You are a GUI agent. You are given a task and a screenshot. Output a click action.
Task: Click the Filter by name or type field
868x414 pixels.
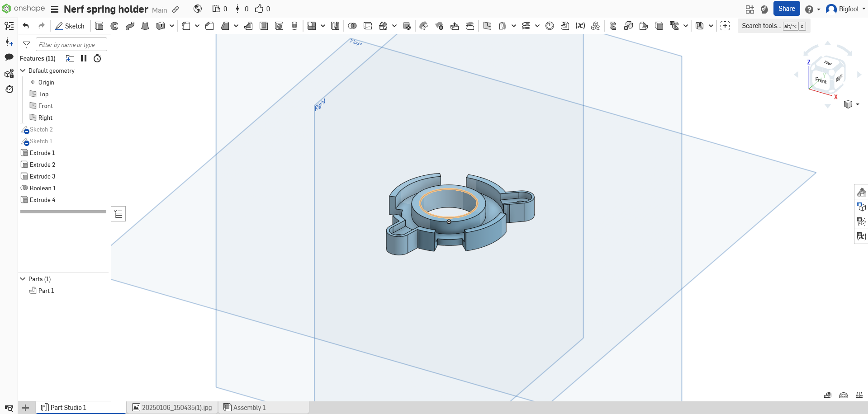[x=71, y=45]
